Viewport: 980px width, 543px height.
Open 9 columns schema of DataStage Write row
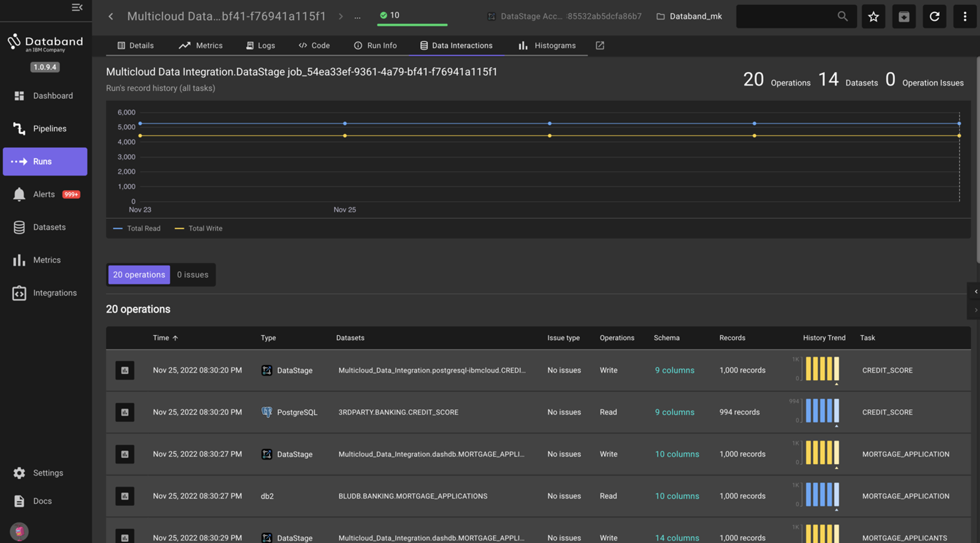674,370
